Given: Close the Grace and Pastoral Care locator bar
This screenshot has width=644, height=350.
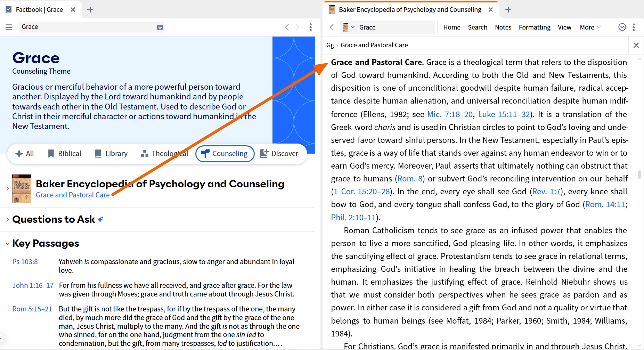Looking at the screenshot, I should click(x=636, y=45).
